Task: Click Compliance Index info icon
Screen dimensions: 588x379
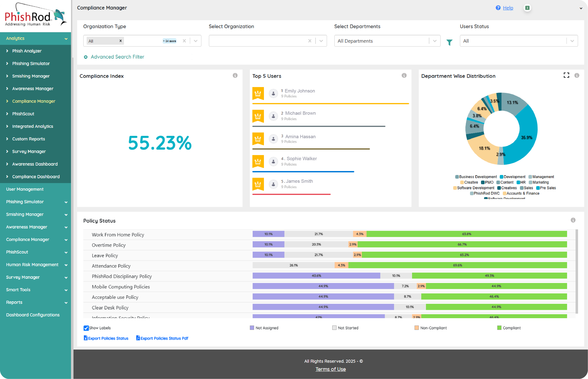Action: pyautogui.click(x=235, y=76)
